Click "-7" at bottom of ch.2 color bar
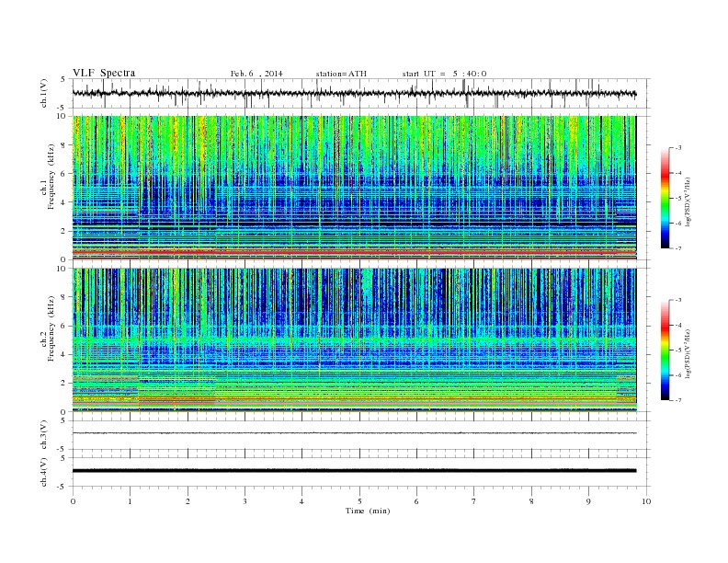The height and width of the screenshot is (563, 728). [678, 400]
